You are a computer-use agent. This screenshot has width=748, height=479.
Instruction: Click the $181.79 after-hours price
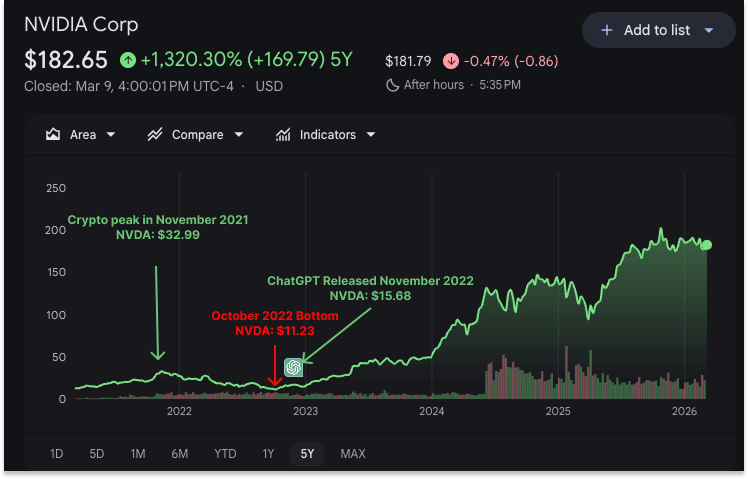click(x=408, y=61)
